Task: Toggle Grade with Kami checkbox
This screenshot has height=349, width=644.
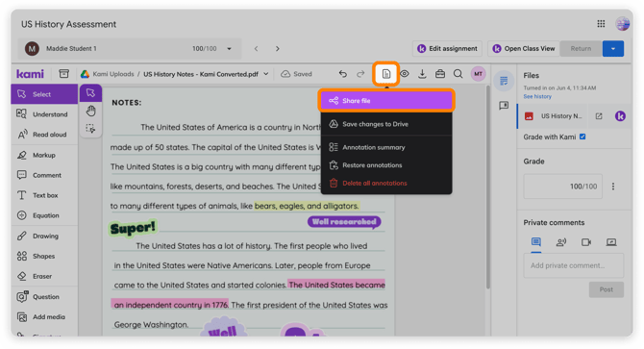Action: pos(582,137)
